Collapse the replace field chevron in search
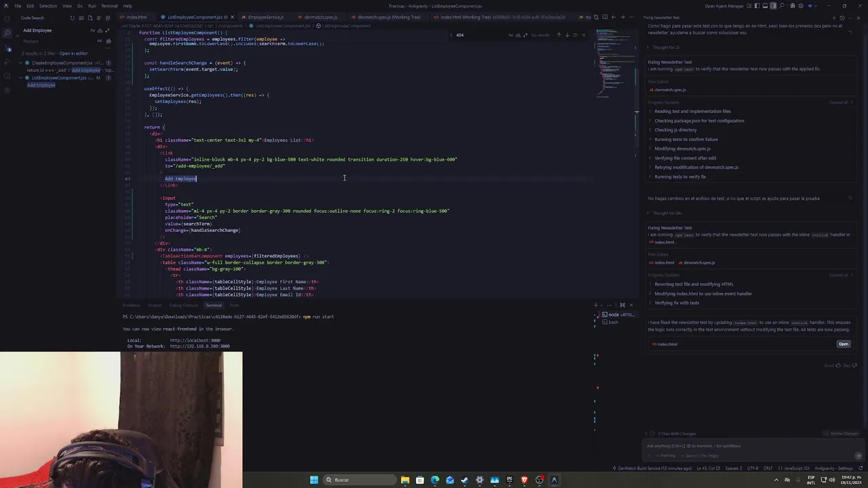 [18, 35]
